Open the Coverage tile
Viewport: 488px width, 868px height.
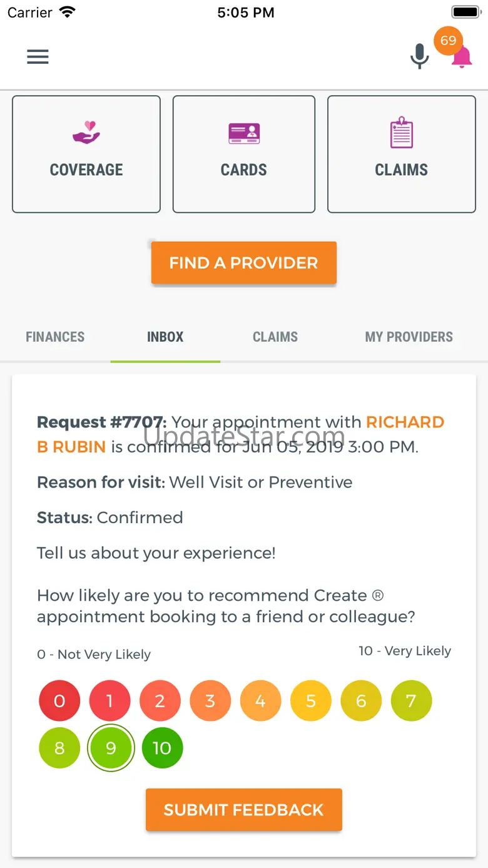point(86,154)
